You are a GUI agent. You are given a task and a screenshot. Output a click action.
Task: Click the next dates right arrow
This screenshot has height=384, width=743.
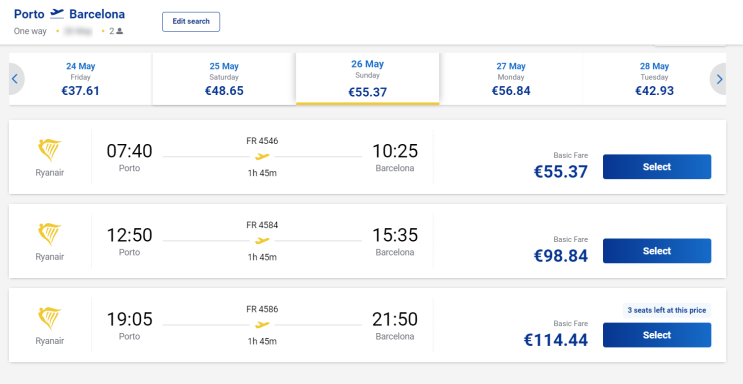point(719,79)
